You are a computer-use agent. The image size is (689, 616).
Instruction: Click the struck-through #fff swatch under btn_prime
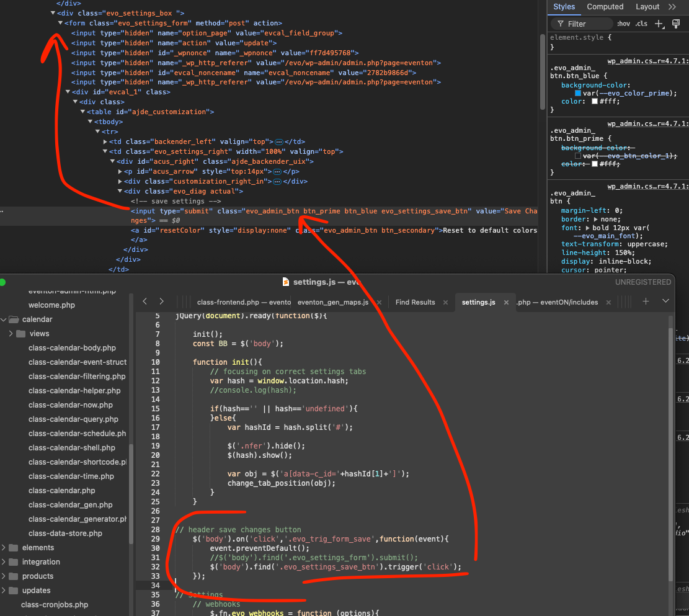point(595,164)
